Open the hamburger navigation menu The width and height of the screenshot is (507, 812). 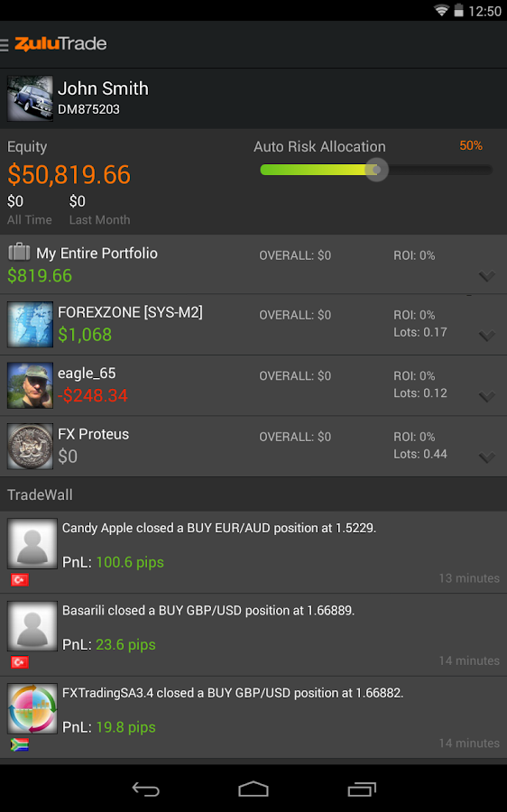click(x=5, y=45)
